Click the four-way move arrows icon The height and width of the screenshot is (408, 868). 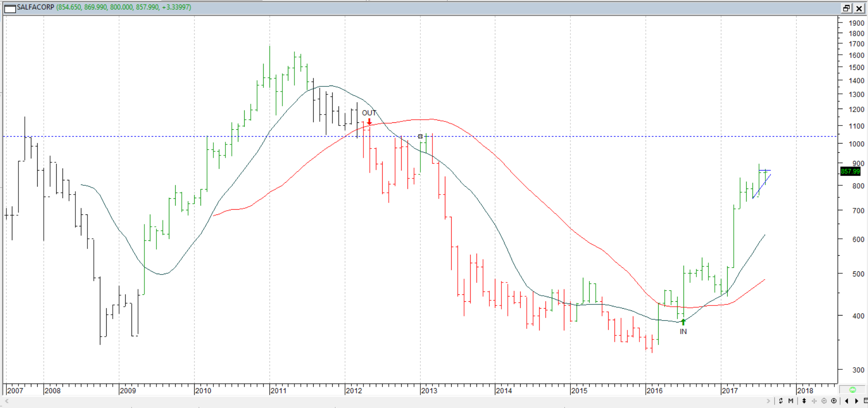click(814, 401)
